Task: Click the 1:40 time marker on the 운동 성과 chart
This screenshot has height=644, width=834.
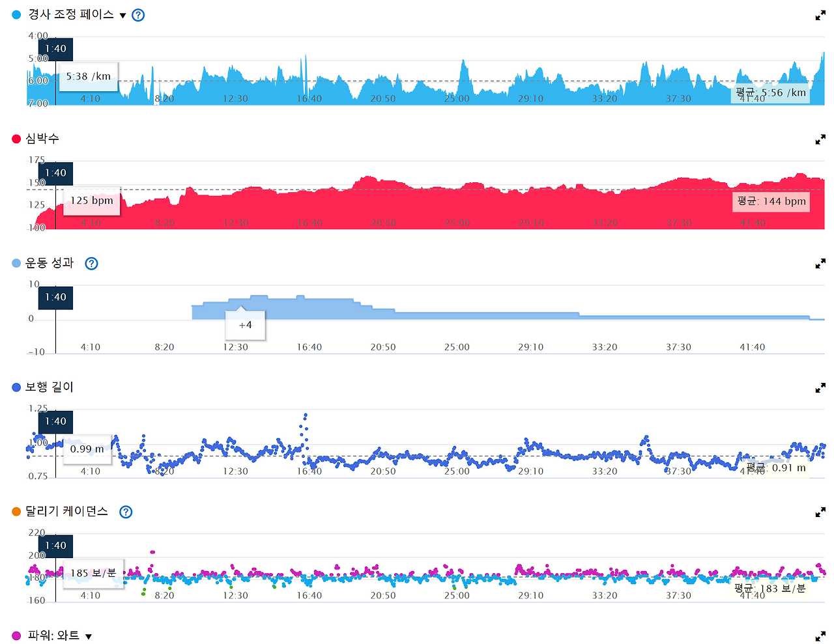Action: (x=56, y=298)
